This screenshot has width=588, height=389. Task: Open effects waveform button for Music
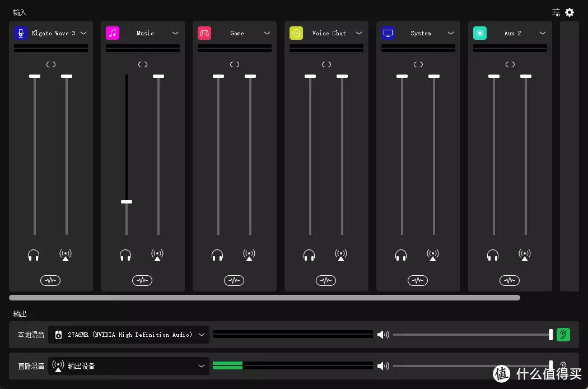point(142,280)
